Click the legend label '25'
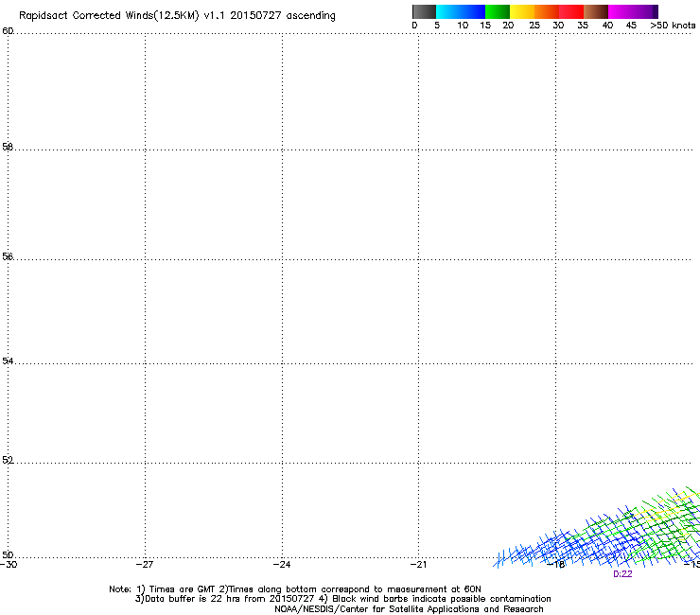 point(534,26)
